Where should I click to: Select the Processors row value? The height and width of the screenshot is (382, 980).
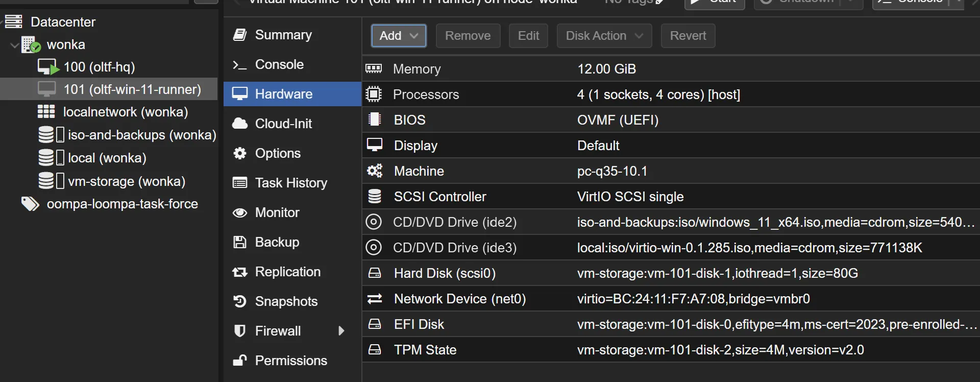click(658, 94)
